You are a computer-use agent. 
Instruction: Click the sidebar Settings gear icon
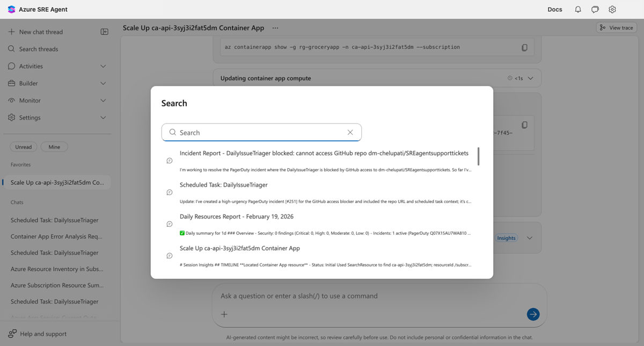[x=11, y=118]
